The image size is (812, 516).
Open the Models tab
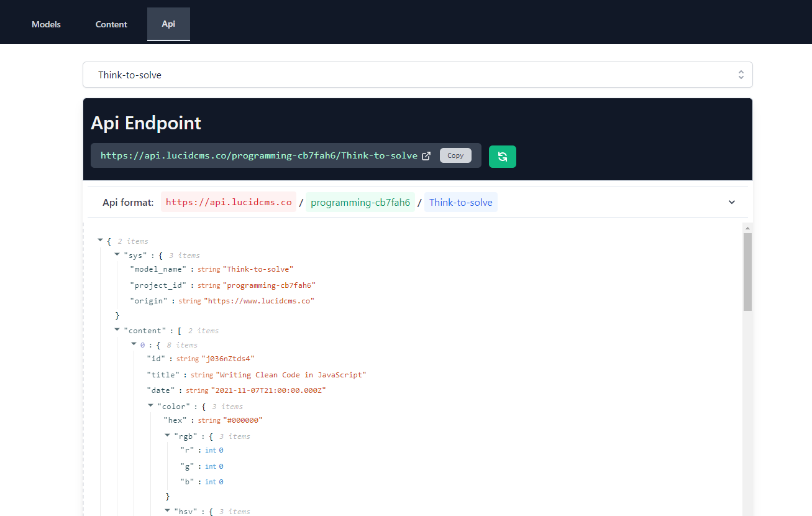tap(46, 24)
